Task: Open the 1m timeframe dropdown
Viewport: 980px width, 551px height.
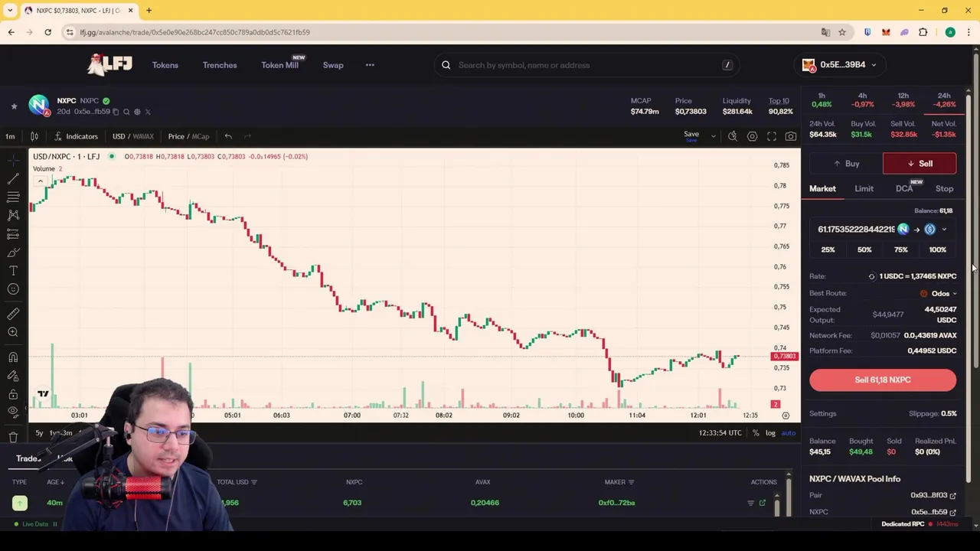Action: click(x=10, y=136)
